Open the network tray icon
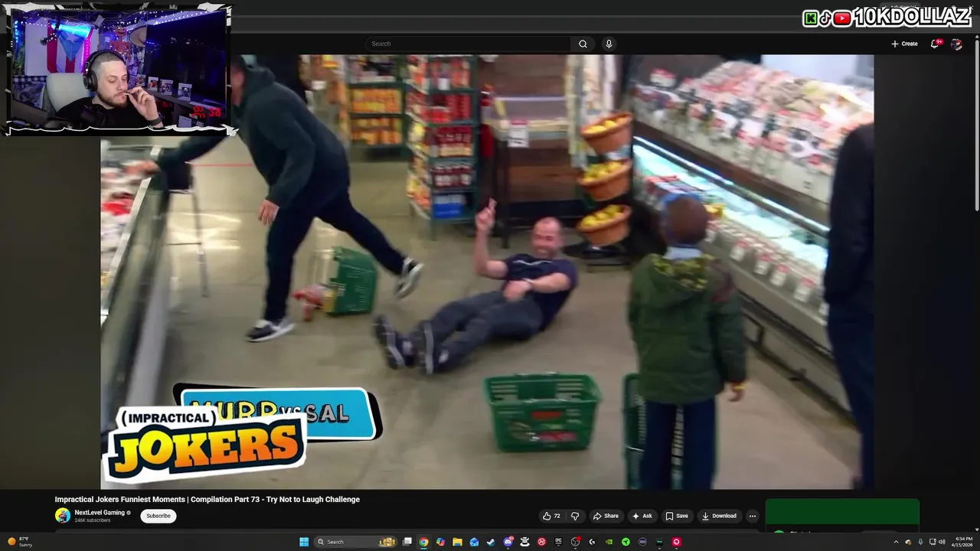980x551 pixels. 933,542
